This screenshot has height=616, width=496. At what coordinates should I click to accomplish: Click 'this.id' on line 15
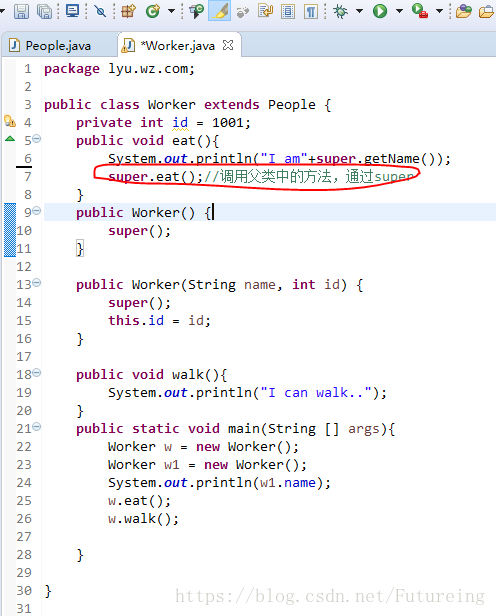[136, 321]
